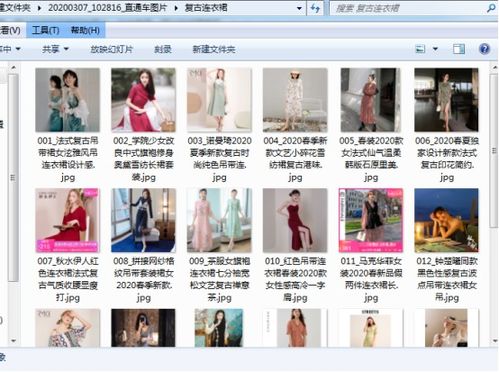Toggle the preview pane icon

(x=459, y=49)
